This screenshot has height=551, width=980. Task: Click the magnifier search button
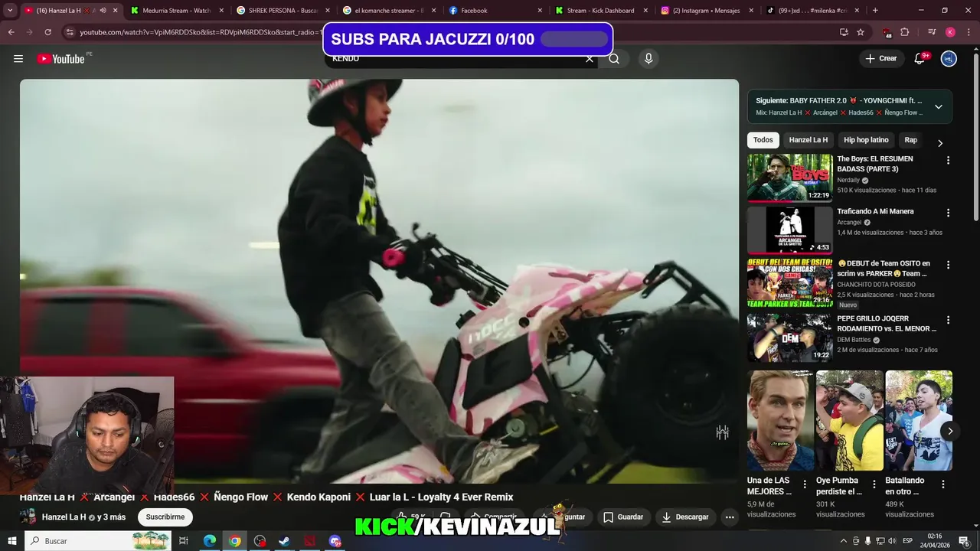(x=614, y=59)
